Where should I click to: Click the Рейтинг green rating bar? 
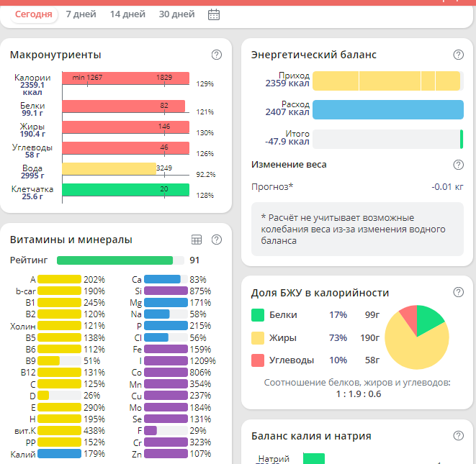(114, 260)
